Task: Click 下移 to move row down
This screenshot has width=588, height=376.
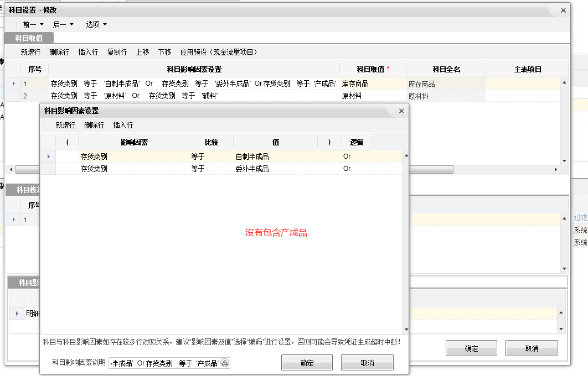Action: (x=164, y=52)
